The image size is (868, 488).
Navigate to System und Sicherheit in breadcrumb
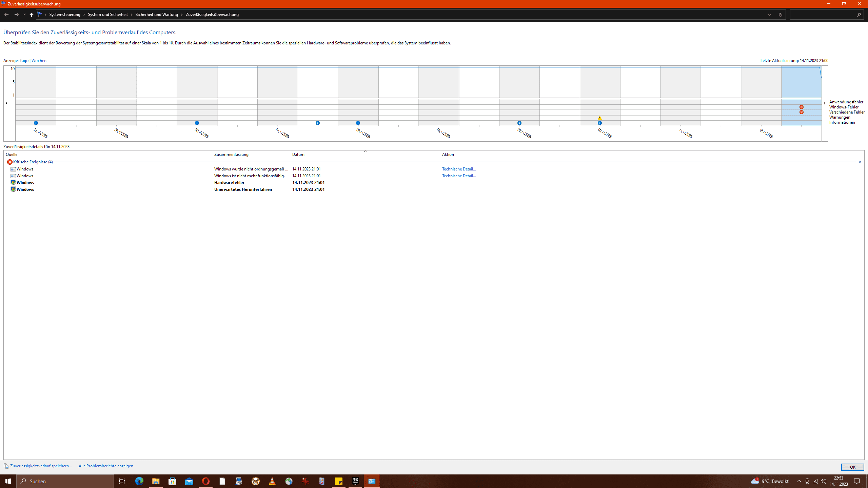coord(108,15)
